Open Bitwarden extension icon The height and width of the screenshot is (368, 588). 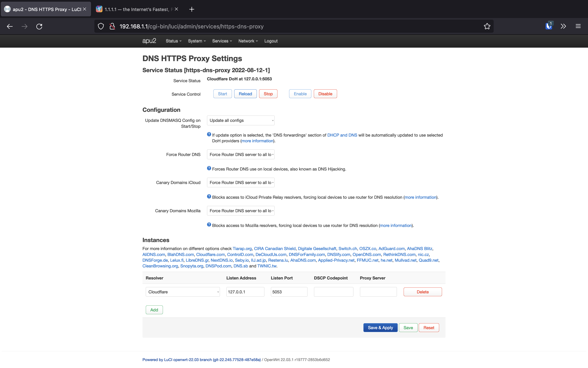click(x=549, y=26)
